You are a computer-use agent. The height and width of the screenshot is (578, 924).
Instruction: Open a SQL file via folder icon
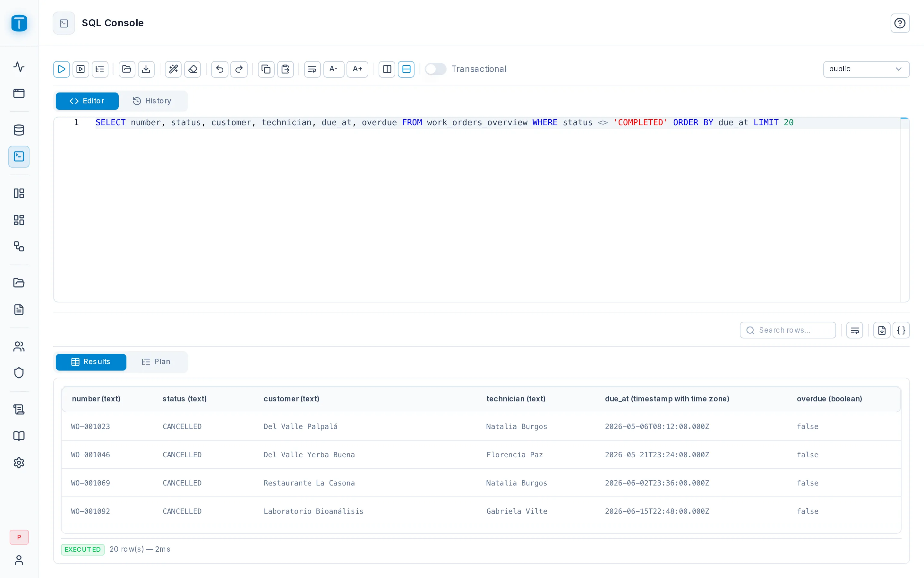127,69
